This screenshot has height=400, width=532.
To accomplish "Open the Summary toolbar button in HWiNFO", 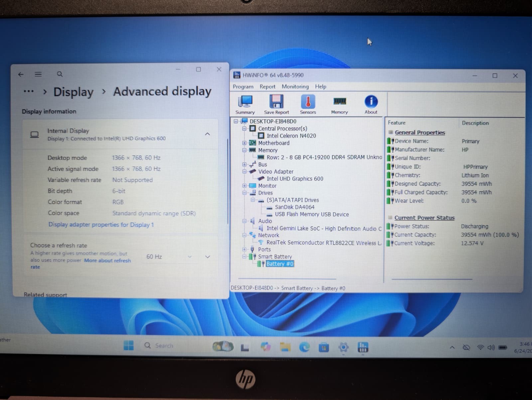I will (x=245, y=105).
